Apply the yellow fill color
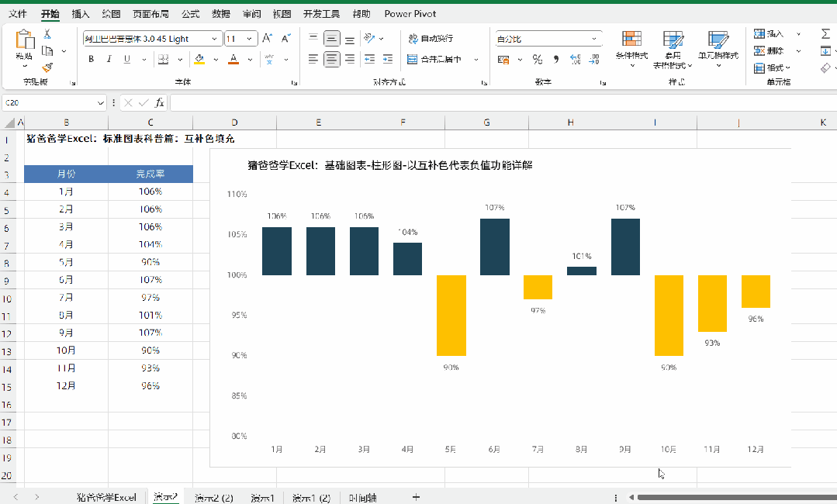The width and height of the screenshot is (837, 504). point(199,59)
